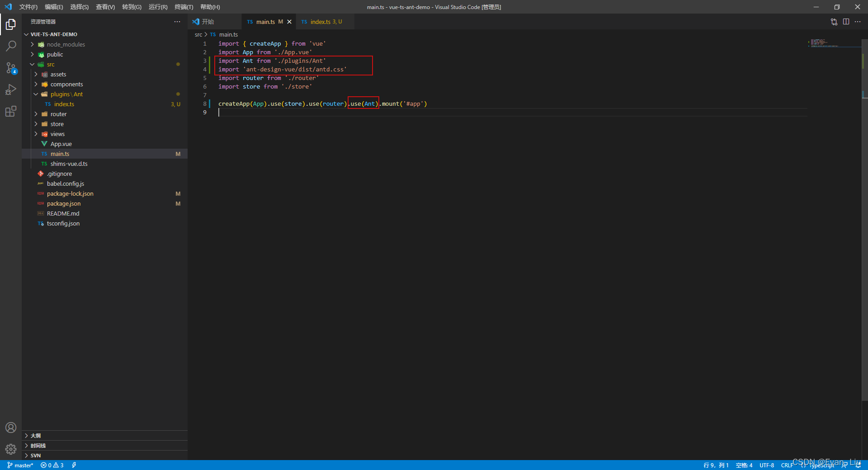Expand the public folder
This screenshot has width=868, height=470.
(32, 54)
